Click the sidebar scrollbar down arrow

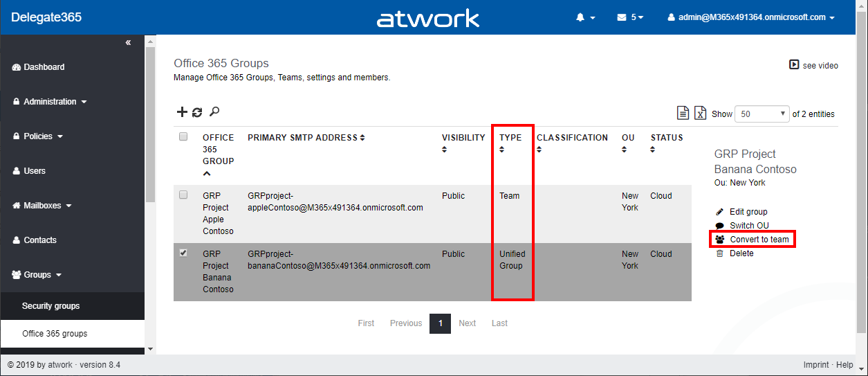coord(150,350)
